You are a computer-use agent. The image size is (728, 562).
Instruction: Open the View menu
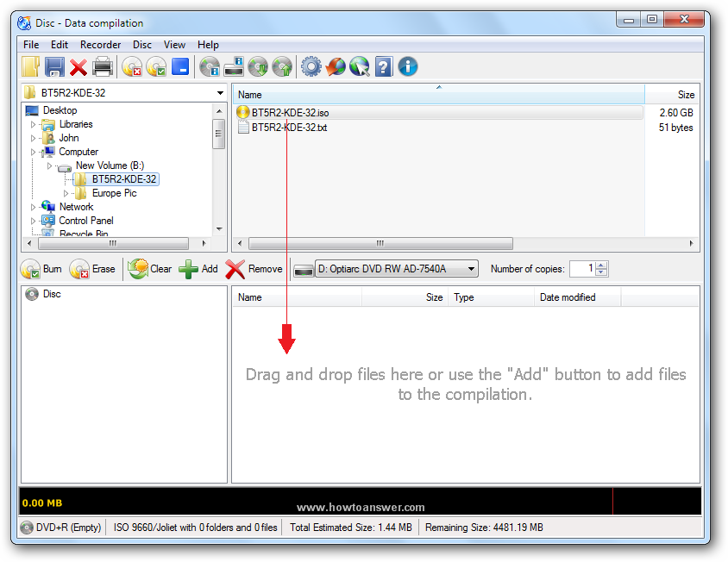pyautogui.click(x=174, y=45)
